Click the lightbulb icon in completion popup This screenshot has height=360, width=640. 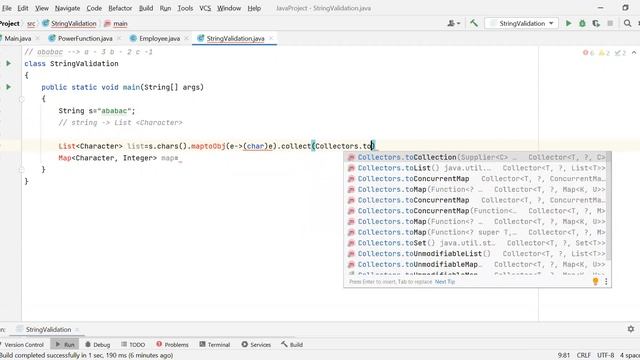point(596,281)
